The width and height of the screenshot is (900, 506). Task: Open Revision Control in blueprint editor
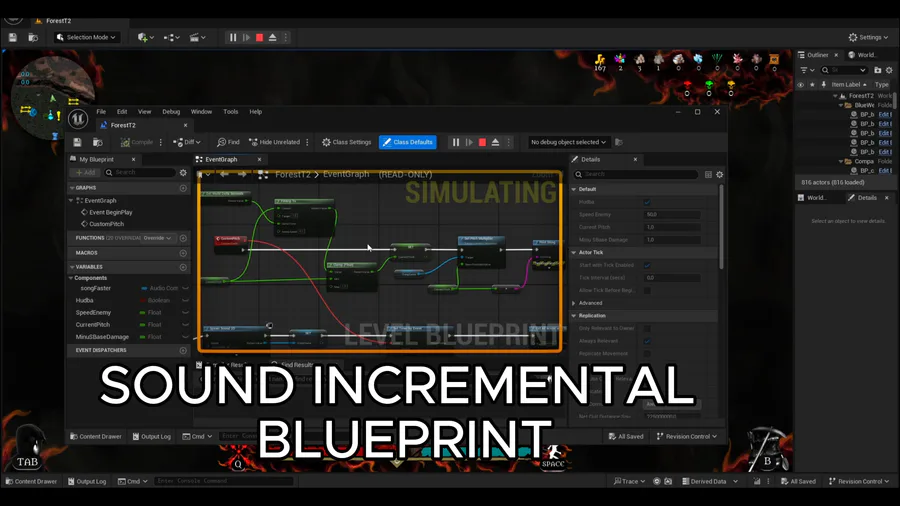686,437
